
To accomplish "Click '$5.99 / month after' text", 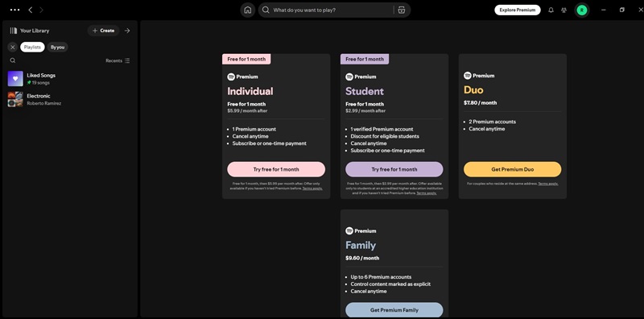I will [x=247, y=110].
